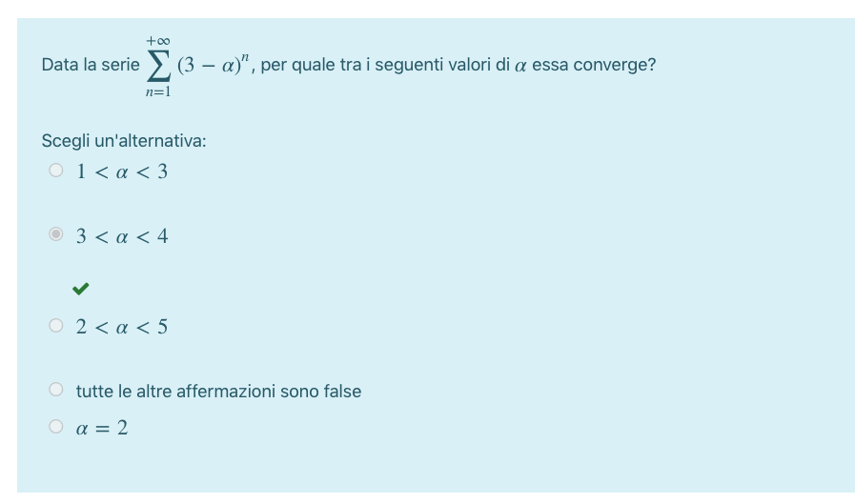This screenshot has height=504, width=855.
Task: Click the 'Scegli un'alternativa:' prompt text
Action: (124, 141)
